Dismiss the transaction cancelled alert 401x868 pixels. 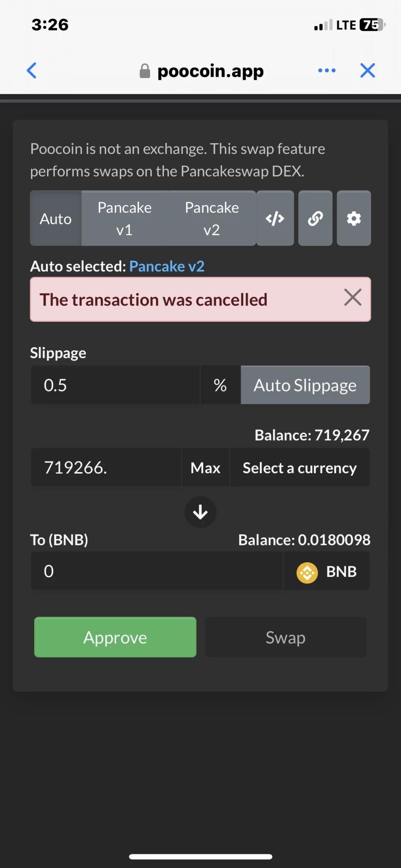pyautogui.click(x=353, y=298)
